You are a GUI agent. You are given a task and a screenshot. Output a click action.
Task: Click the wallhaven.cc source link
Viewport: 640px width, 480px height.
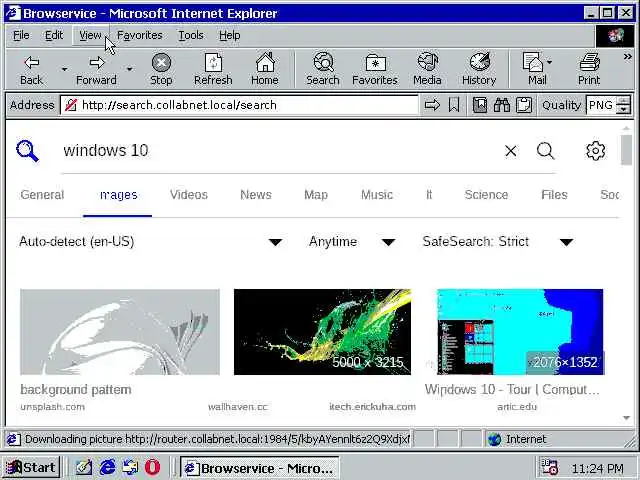point(238,407)
